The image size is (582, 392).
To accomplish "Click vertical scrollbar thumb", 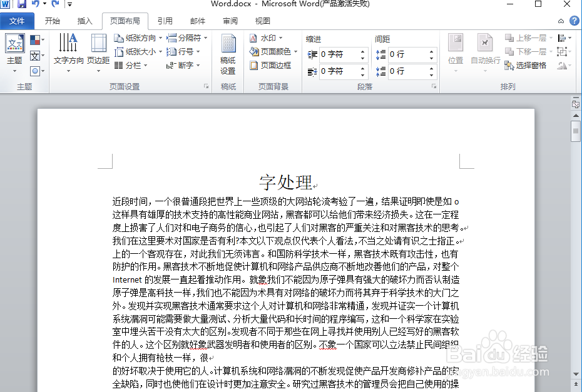I will pos(576,131).
